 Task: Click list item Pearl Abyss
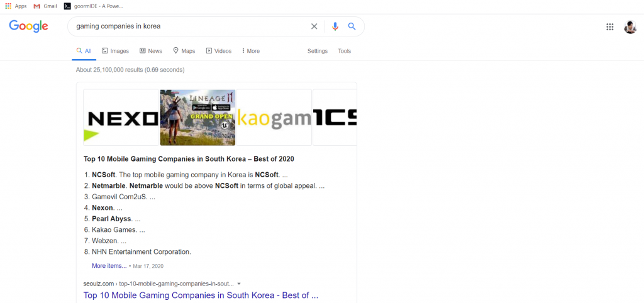pos(116,219)
